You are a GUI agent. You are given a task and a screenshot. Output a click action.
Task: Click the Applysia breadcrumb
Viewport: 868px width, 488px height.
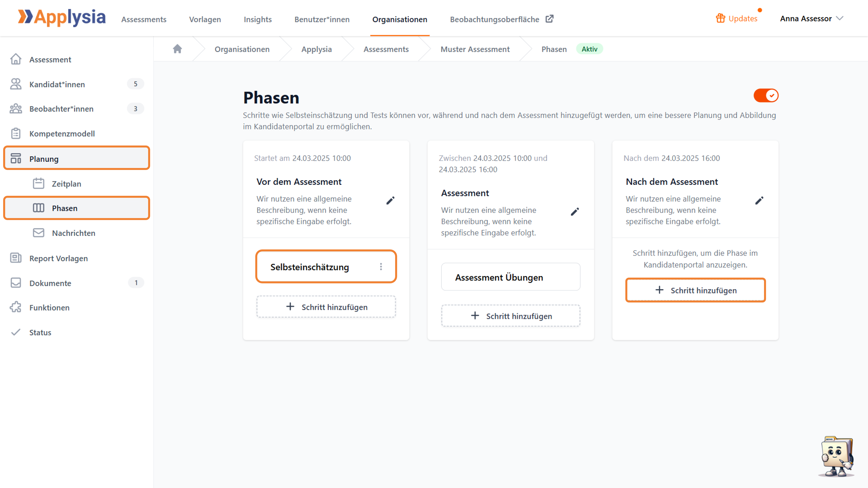coord(316,49)
